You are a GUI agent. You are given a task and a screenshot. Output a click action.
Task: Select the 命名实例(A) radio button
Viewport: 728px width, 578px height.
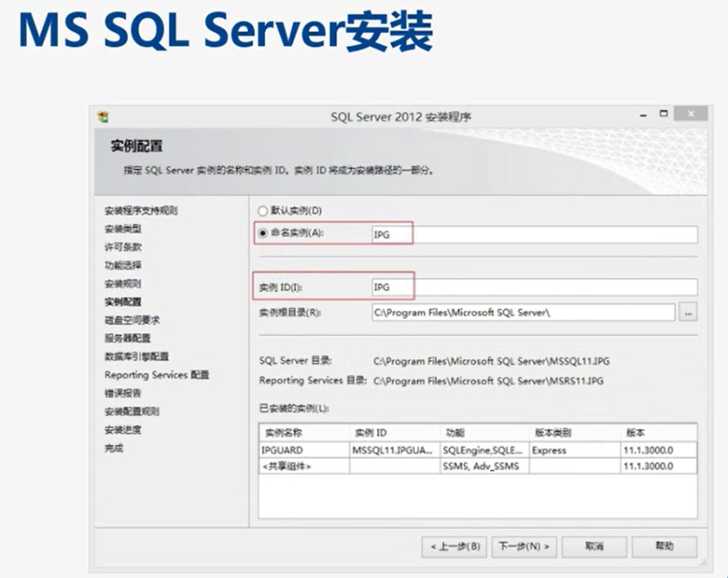point(264,234)
